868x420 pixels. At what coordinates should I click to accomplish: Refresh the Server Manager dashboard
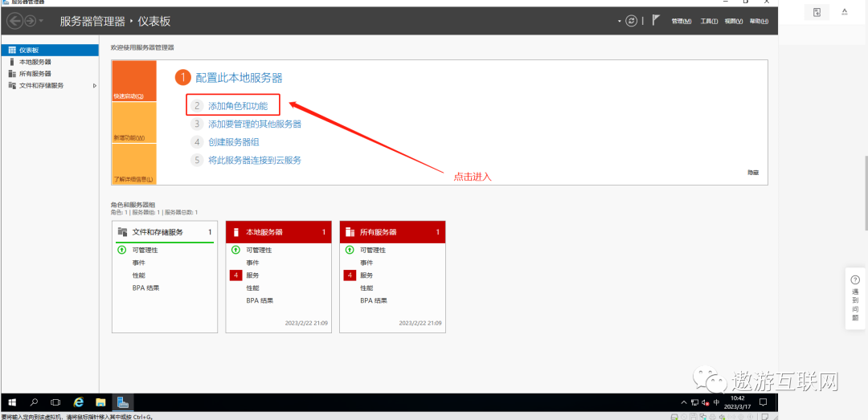(632, 21)
